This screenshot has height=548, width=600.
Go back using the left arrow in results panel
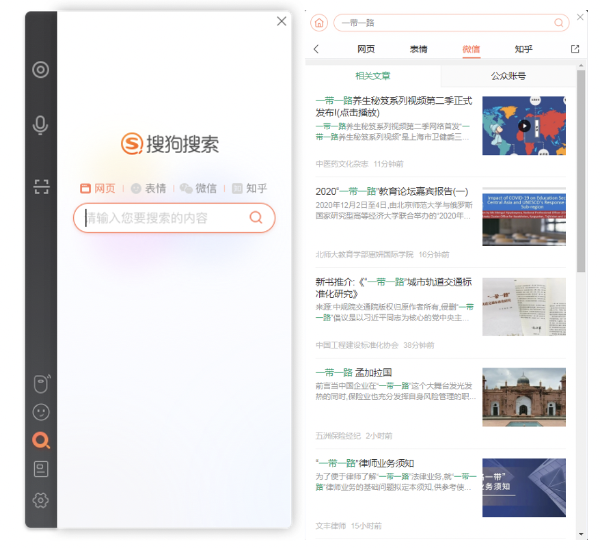click(x=316, y=49)
